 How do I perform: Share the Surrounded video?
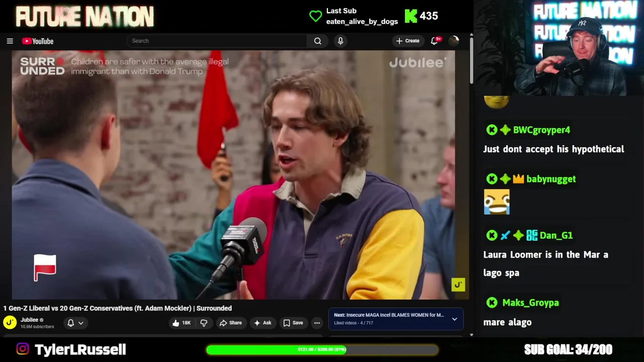coord(230,323)
